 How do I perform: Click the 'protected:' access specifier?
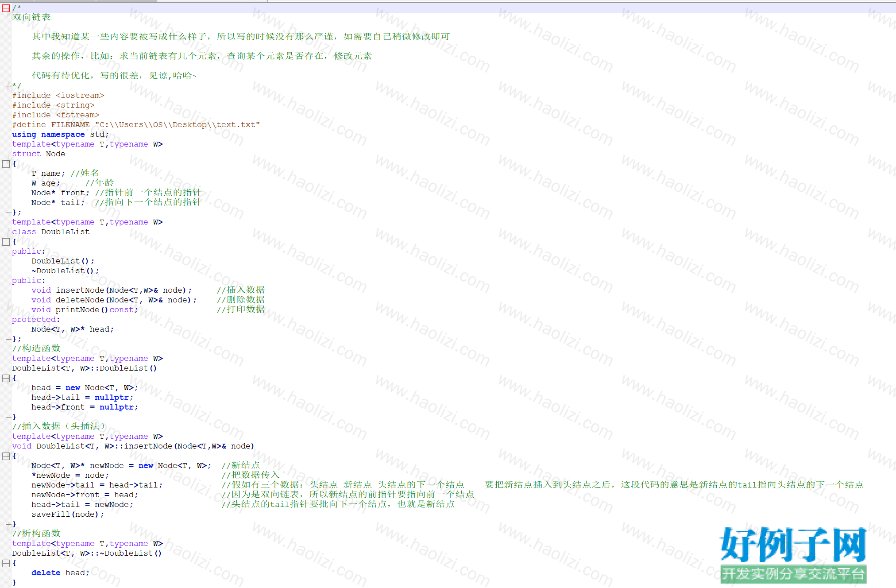36,319
